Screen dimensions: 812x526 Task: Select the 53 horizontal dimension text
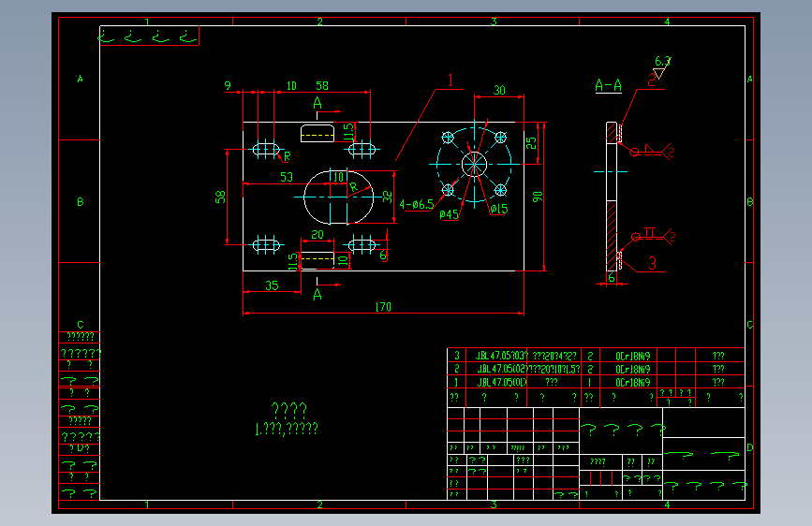click(287, 177)
